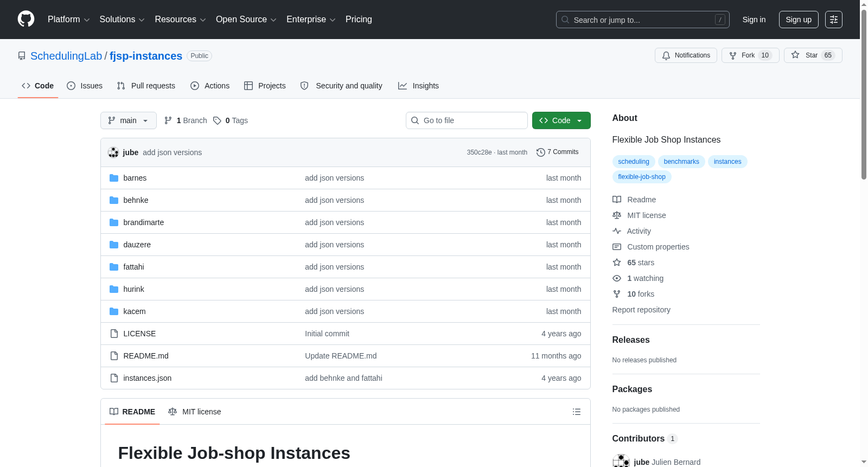Click the flexible-job-shop topic tag

(642, 177)
